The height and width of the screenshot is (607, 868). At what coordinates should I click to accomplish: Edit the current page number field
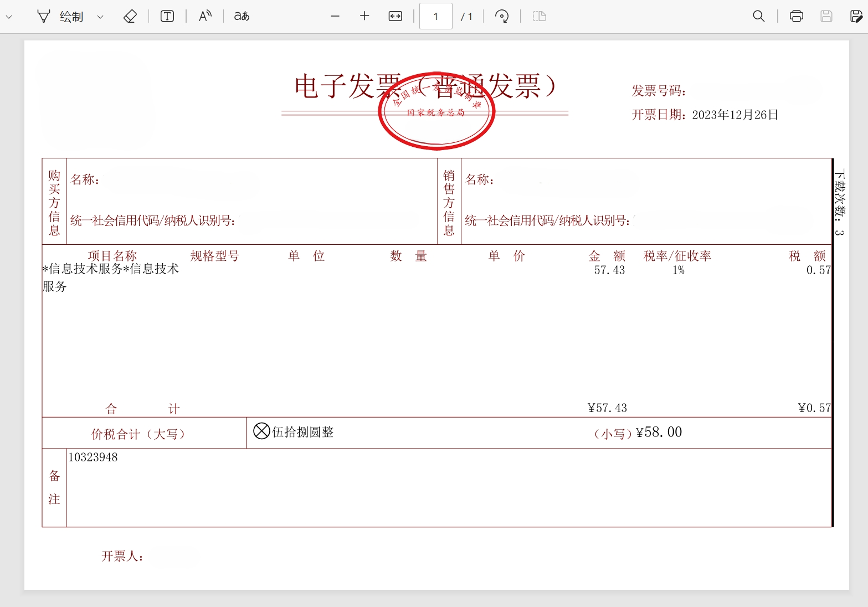[436, 16]
